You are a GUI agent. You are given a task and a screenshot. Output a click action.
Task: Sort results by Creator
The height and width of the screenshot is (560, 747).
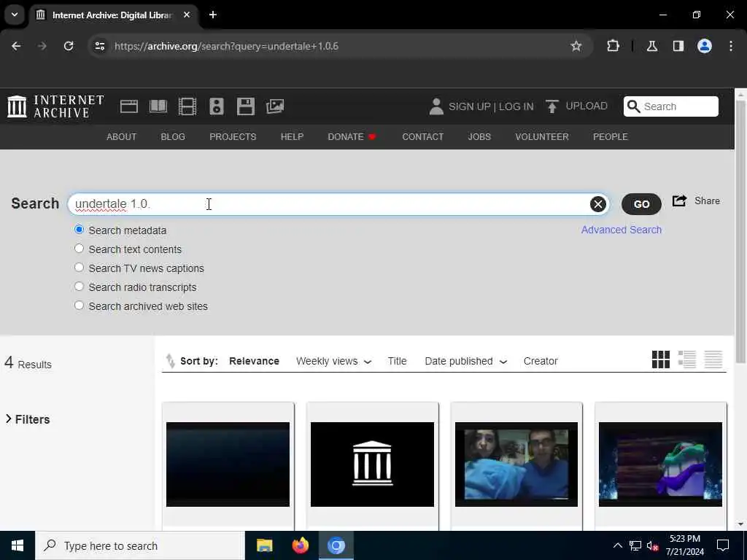pos(541,361)
